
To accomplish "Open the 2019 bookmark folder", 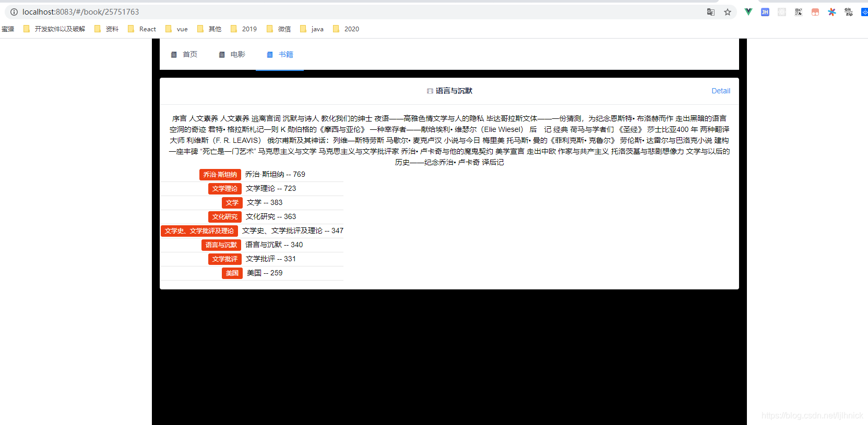I will point(244,29).
